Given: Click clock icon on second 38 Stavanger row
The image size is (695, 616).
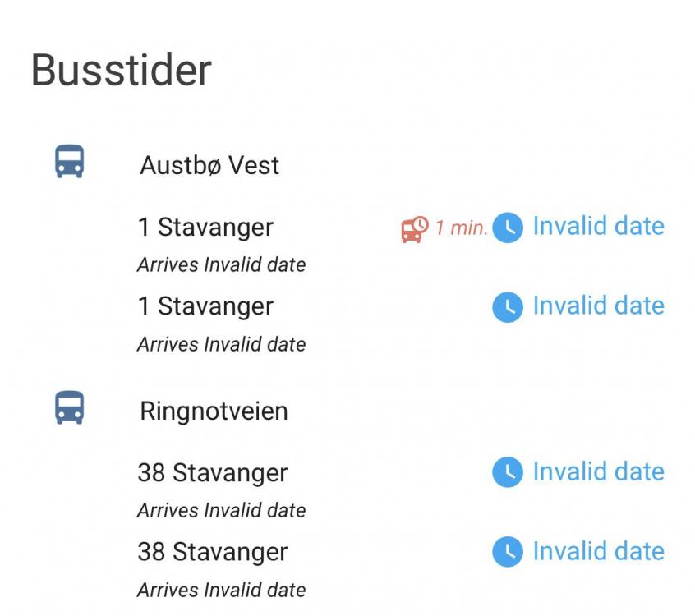Looking at the screenshot, I should point(508,552).
